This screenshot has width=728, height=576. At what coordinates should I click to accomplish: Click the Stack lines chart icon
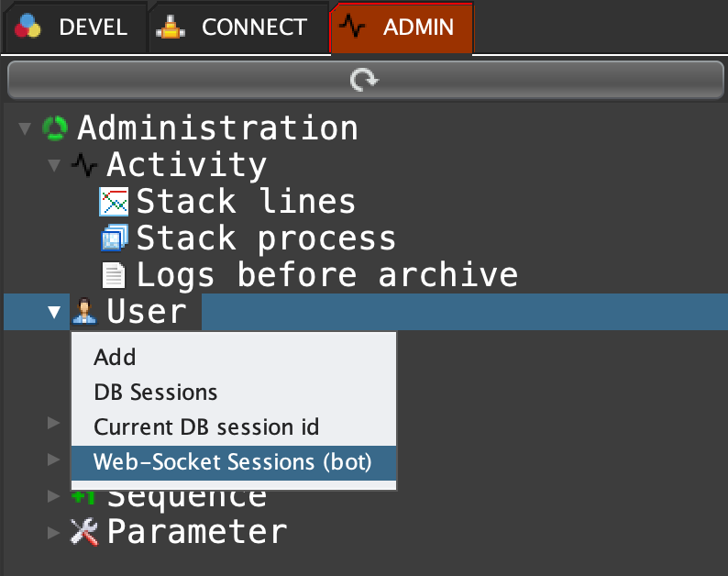click(114, 202)
